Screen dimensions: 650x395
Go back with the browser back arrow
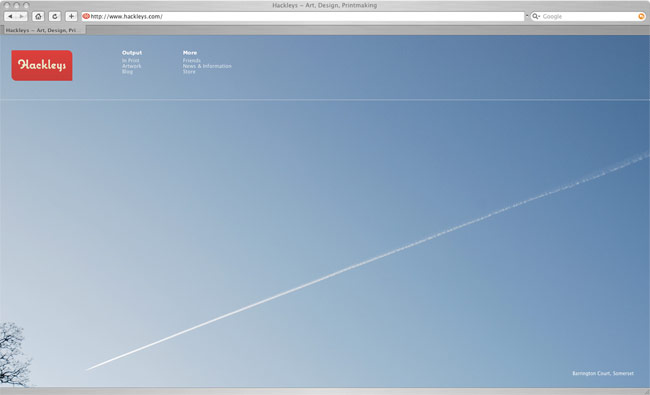10,17
